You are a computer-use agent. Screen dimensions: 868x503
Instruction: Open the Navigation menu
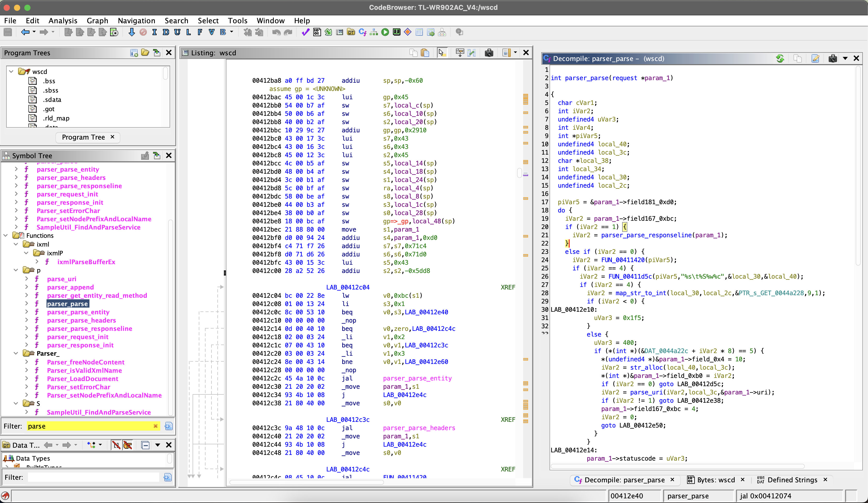(x=136, y=21)
